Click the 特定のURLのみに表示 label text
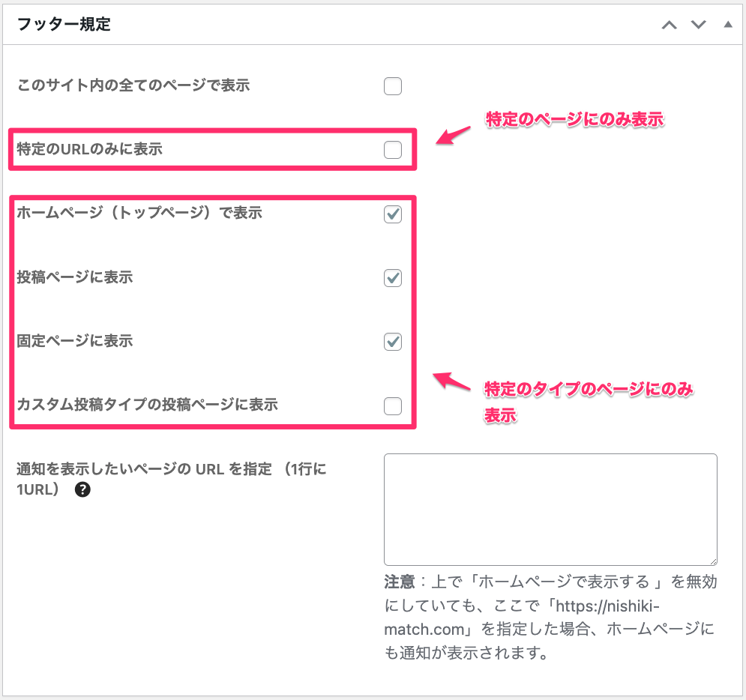Screen dimensions: 746x700 click(x=90, y=149)
